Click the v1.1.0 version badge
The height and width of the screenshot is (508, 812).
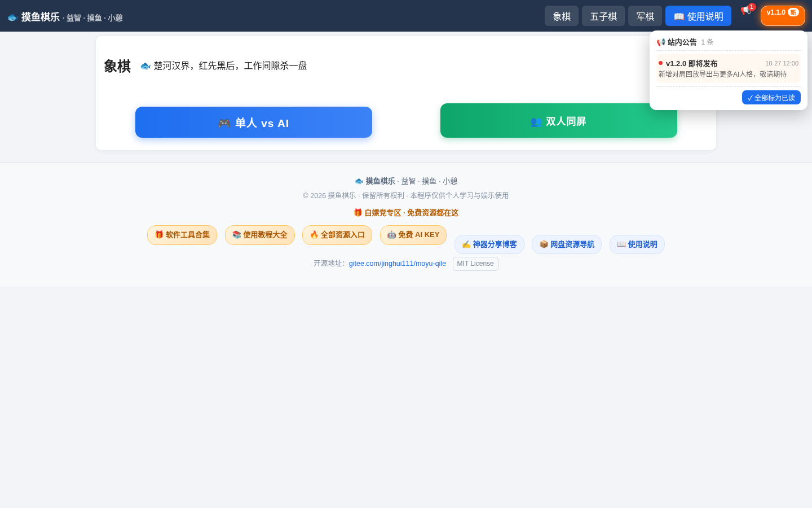[783, 16]
